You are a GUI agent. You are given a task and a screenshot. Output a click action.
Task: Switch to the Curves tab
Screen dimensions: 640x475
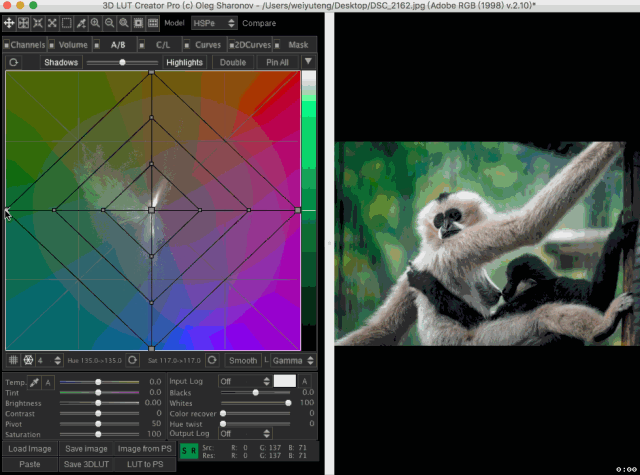pos(208,45)
